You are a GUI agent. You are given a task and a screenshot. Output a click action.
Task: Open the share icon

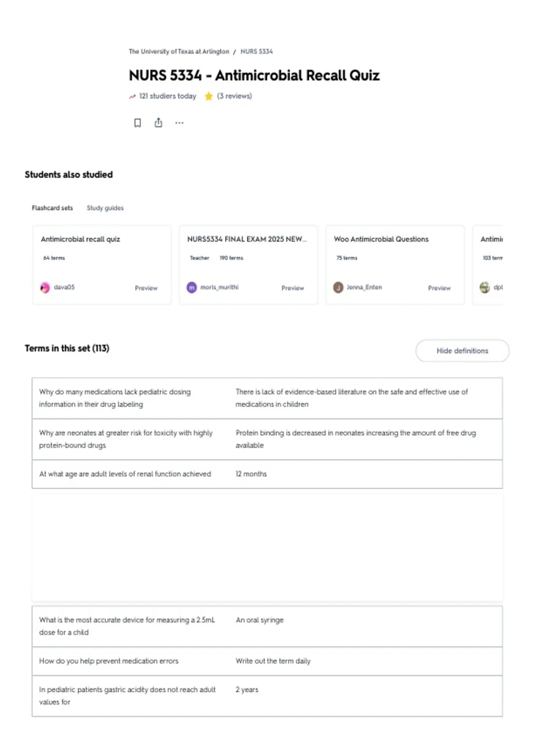point(158,123)
